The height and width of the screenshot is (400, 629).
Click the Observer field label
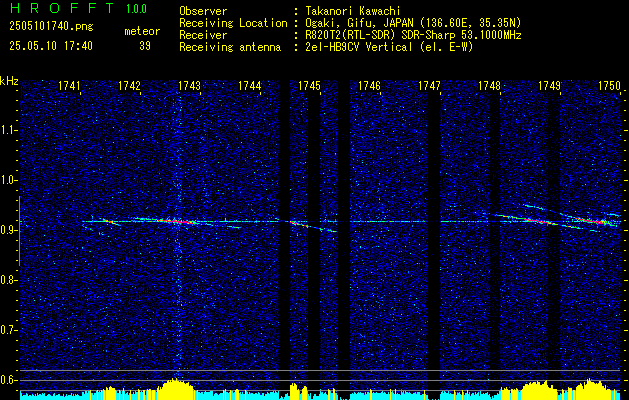[x=203, y=12]
